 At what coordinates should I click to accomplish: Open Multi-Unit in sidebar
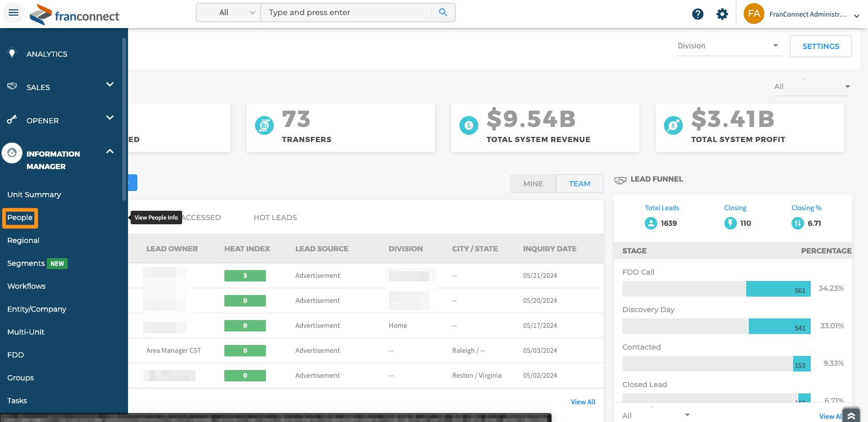tap(26, 332)
